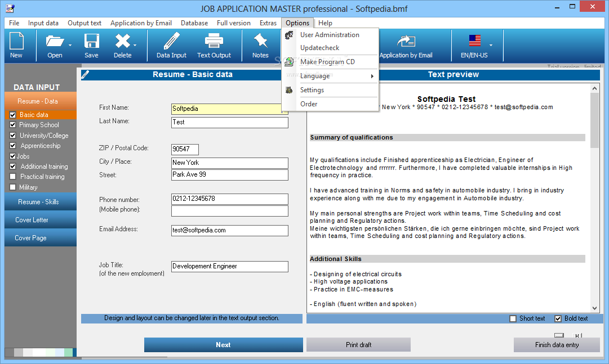Click the application icon in title bar
The height and width of the screenshot is (364, 609).
coord(10,8)
